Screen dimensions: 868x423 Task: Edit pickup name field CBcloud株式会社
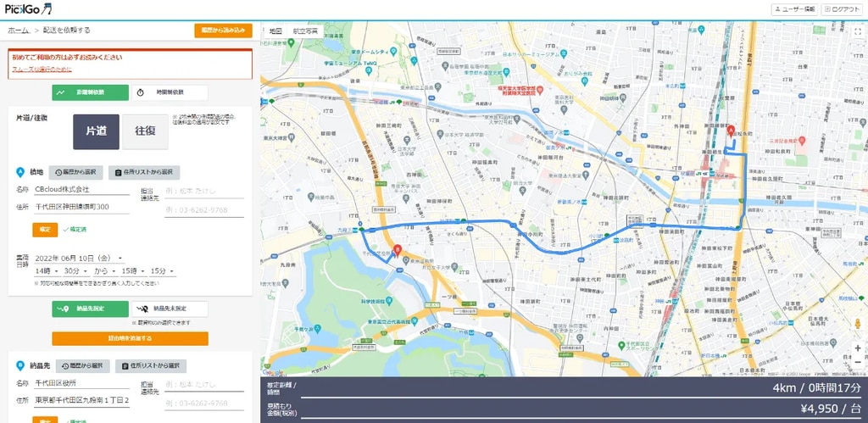pyautogui.click(x=81, y=190)
